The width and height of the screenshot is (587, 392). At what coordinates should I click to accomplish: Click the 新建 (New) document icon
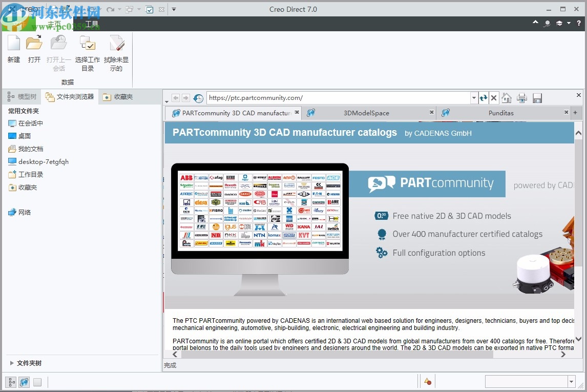coord(14,43)
